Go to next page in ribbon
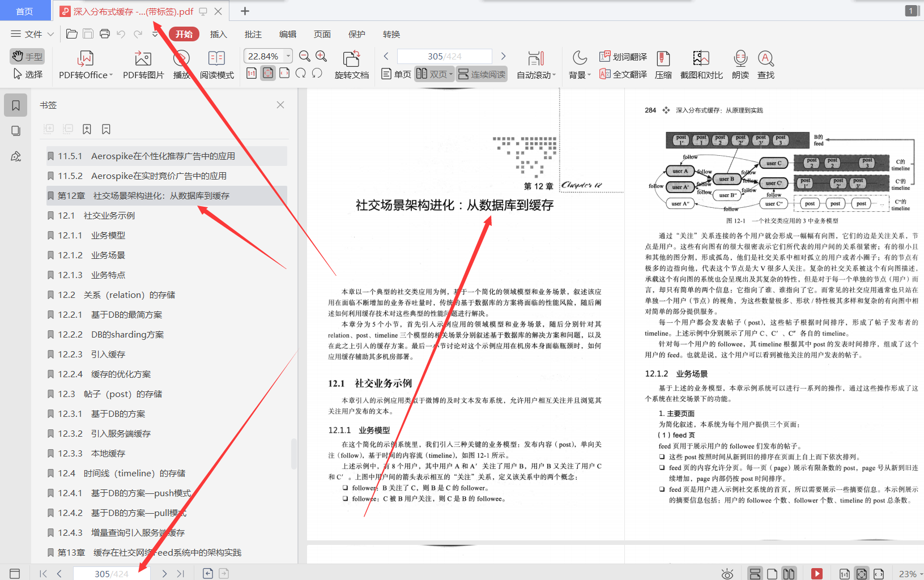924x580 pixels. pyautogui.click(x=503, y=56)
